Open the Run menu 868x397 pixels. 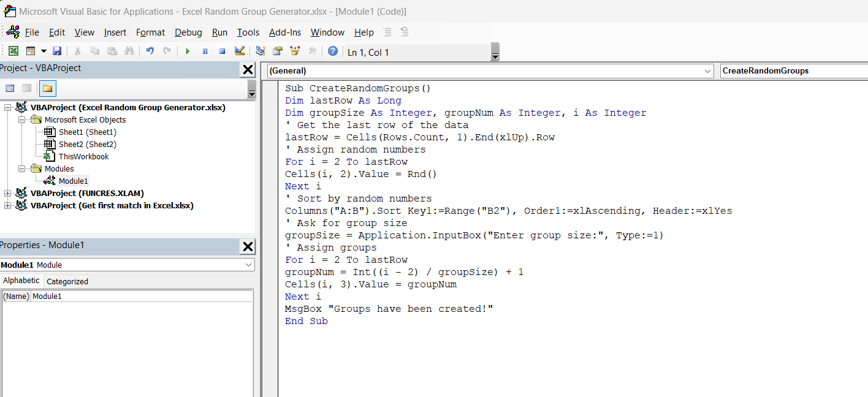219,32
